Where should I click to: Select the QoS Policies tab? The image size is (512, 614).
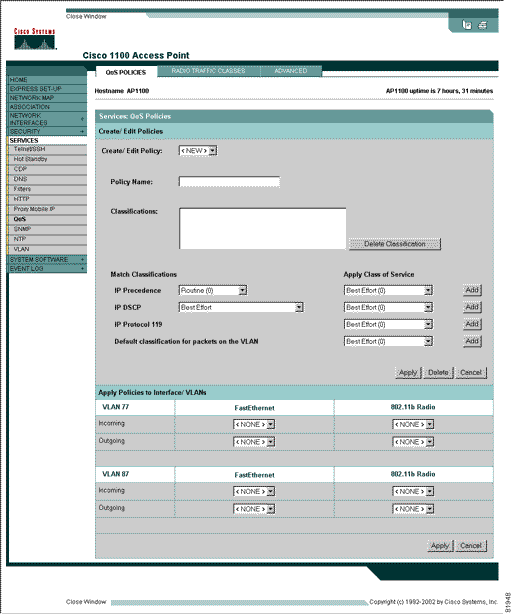pyautogui.click(x=126, y=72)
